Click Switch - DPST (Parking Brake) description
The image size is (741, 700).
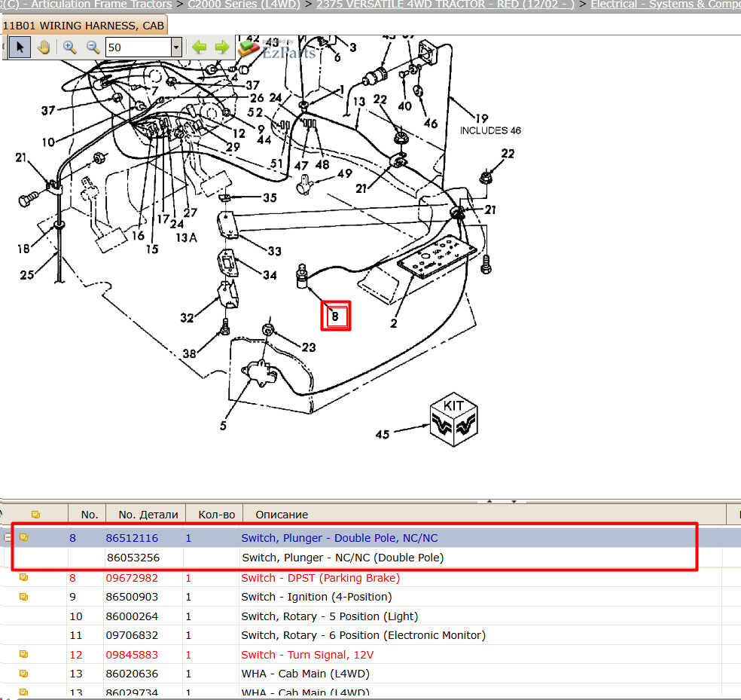click(320, 578)
